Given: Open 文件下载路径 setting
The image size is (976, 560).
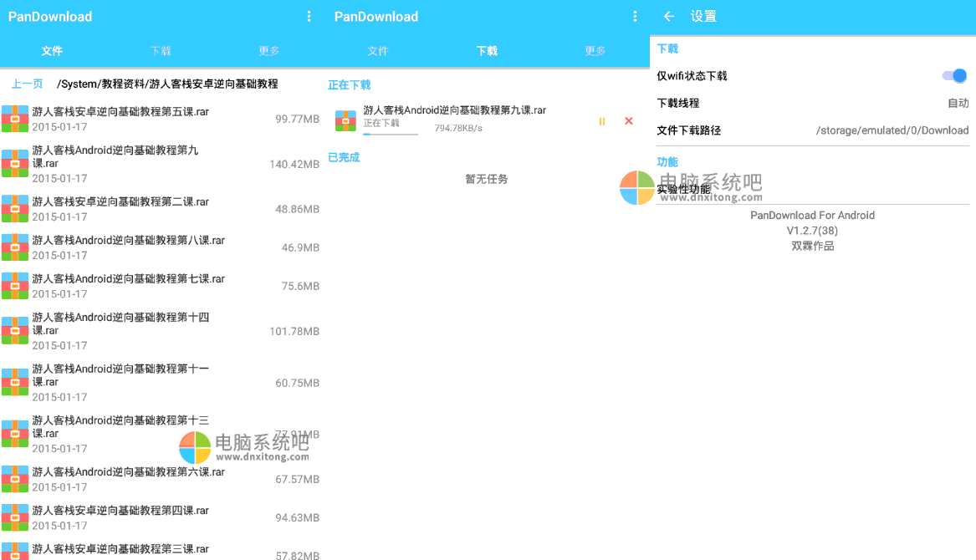Looking at the screenshot, I should point(813,130).
